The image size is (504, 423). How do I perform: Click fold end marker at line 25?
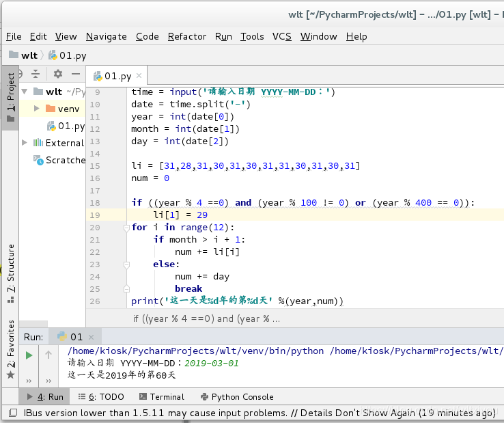(x=126, y=289)
